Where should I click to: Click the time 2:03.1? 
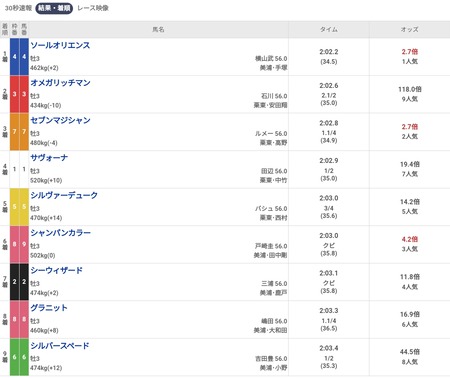point(329,273)
